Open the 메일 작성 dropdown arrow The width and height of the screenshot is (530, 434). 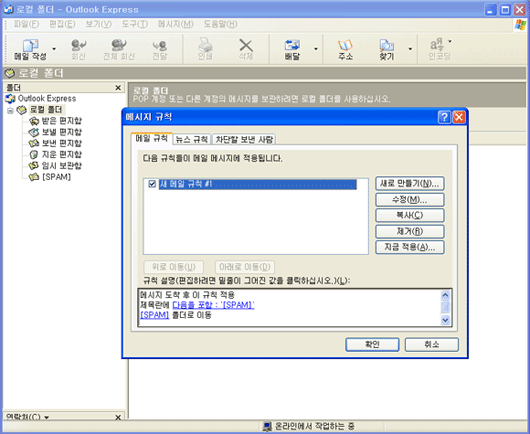pos(54,49)
